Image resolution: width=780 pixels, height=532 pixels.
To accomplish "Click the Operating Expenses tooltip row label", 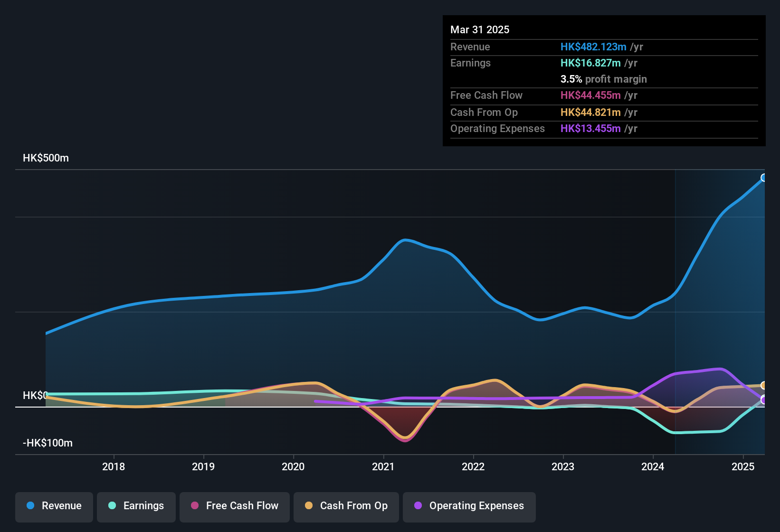I will 497,128.
